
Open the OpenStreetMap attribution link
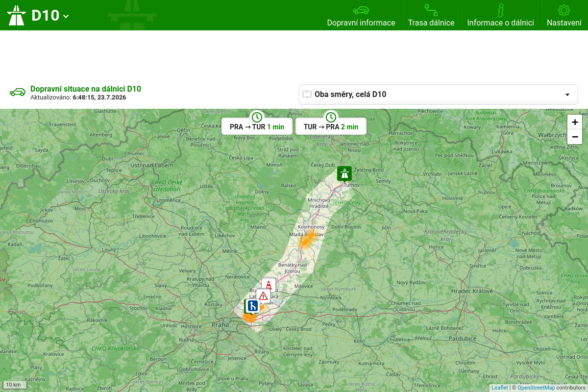point(536,388)
